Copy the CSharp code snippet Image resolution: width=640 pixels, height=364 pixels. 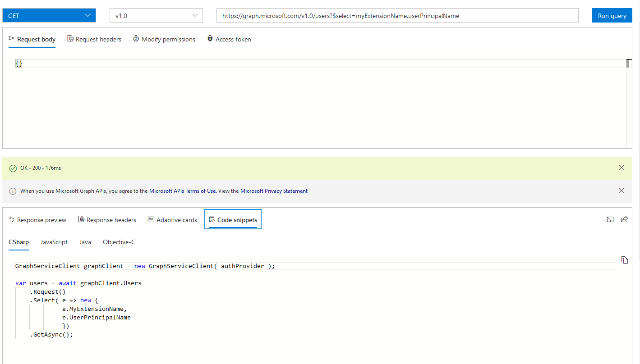click(x=625, y=260)
